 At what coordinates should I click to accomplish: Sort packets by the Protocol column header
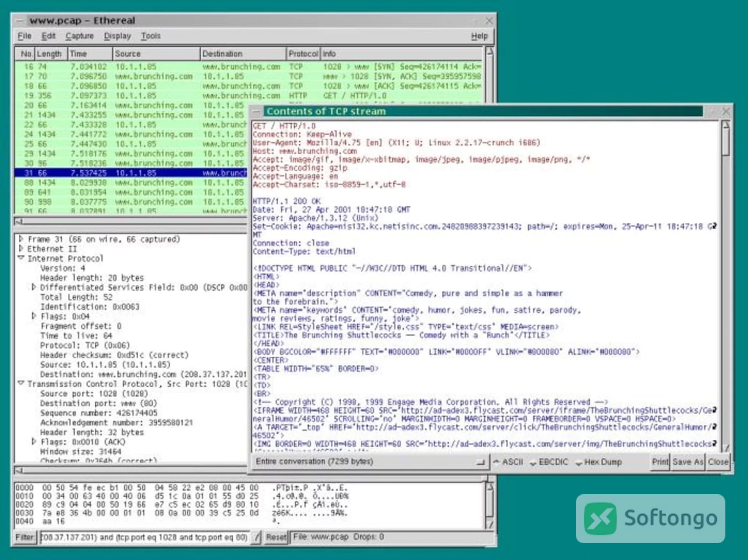[x=303, y=54]
